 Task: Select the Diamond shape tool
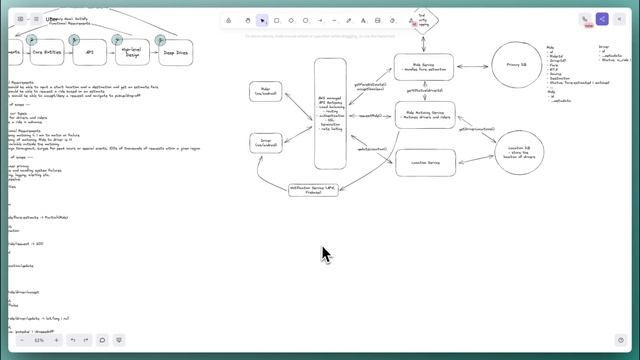click(291, 20)
